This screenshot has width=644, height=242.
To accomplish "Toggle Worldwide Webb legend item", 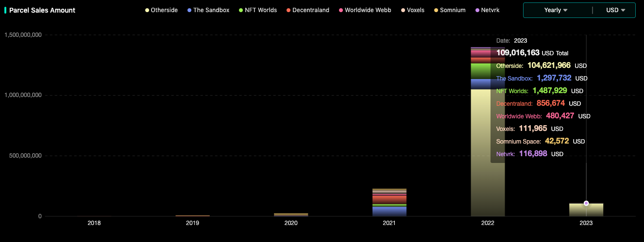I will [x=364, y=10].
